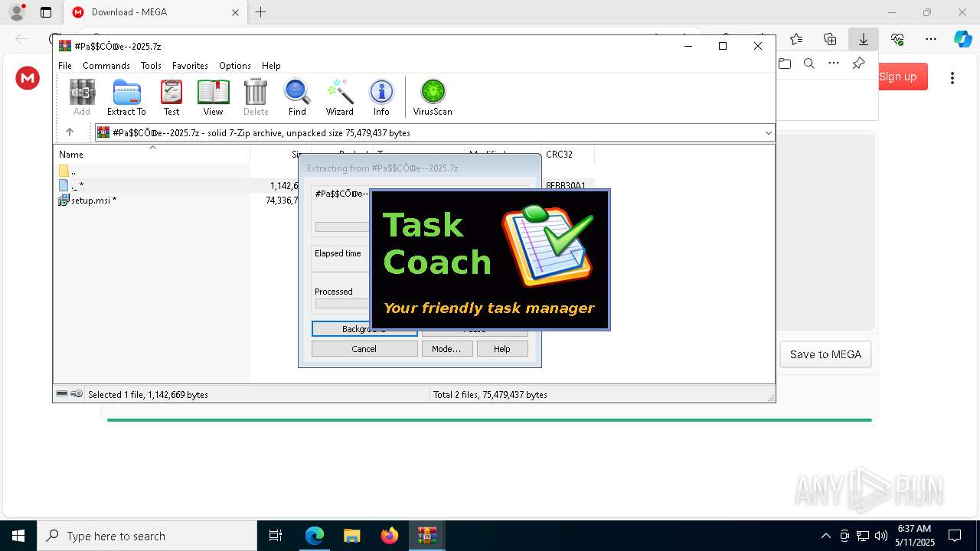Open the Tools menu

[151, 66]
